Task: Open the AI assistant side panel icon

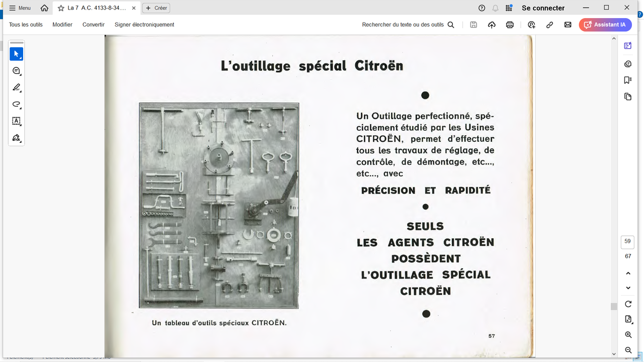Action: (628, 46)
